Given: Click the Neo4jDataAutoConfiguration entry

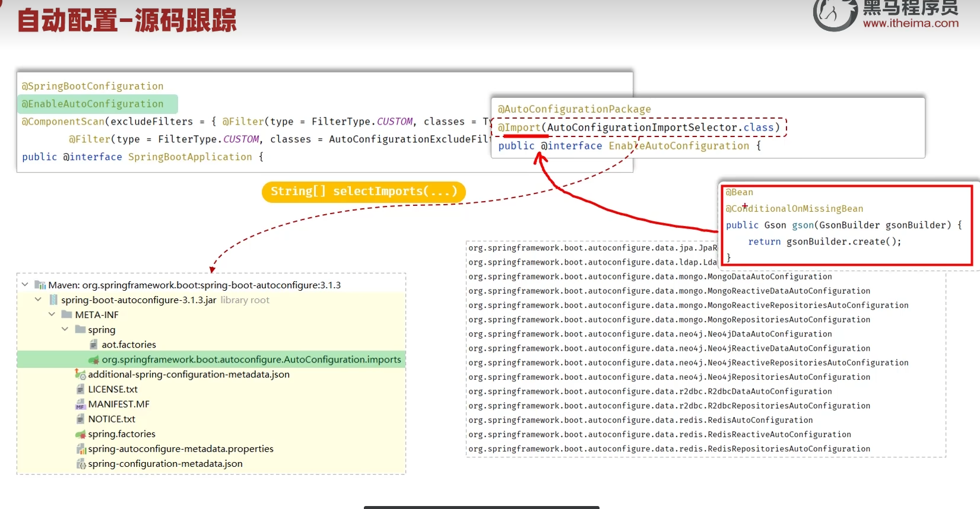Looking at the screenshot, I should click(x=650, y=334).
